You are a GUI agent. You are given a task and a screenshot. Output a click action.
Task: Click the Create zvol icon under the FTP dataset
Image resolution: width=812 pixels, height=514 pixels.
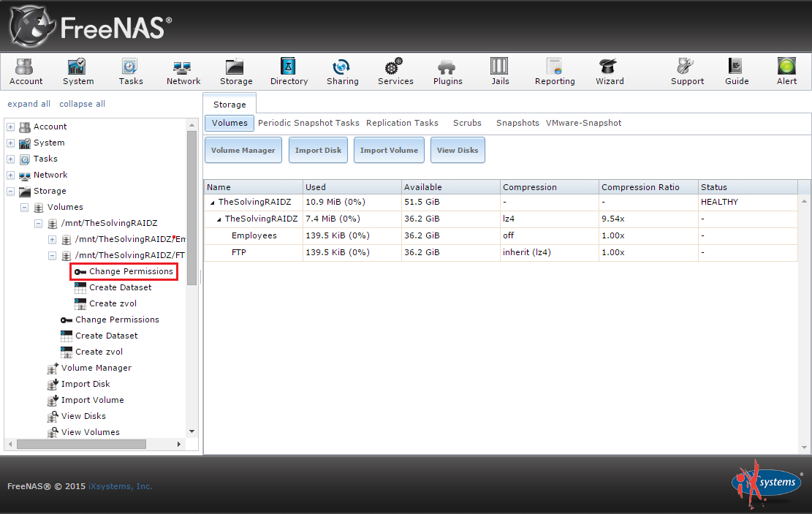pos(80,303)
